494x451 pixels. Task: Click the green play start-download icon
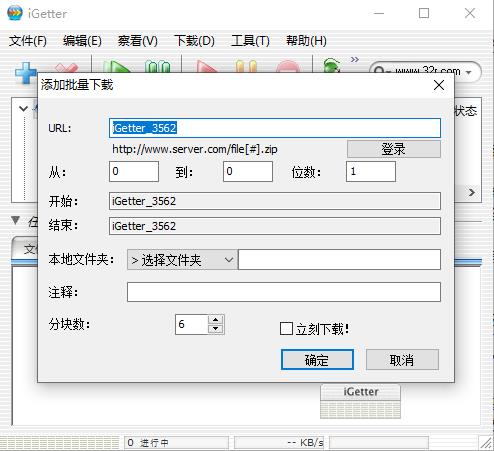point(116,67)
